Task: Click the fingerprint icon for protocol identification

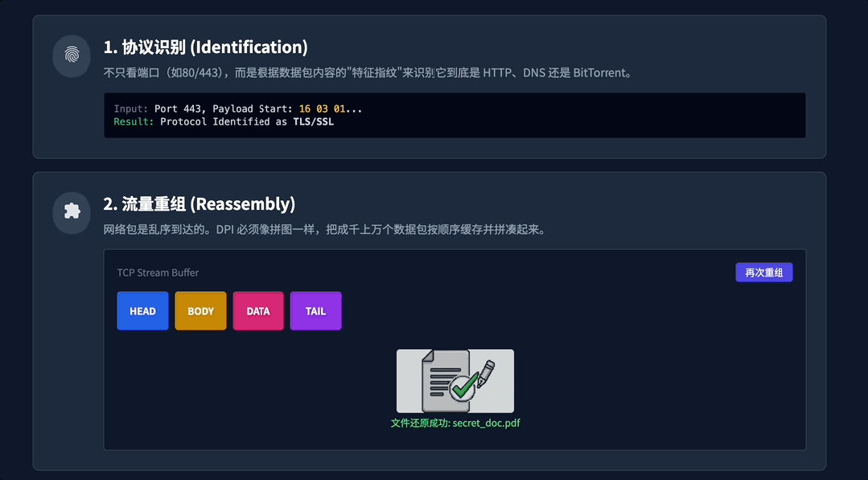Action: click(x=72, y=55)
